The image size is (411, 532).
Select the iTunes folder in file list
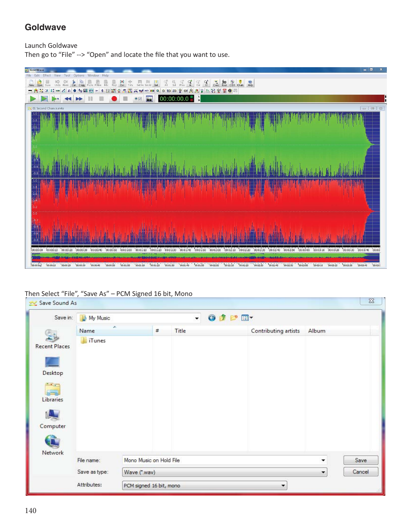point(93,340)
